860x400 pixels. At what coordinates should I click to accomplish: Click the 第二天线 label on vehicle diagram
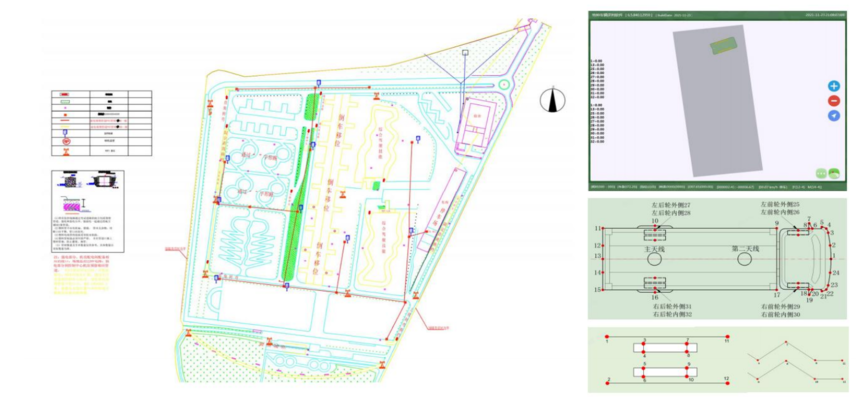(744, 249)
